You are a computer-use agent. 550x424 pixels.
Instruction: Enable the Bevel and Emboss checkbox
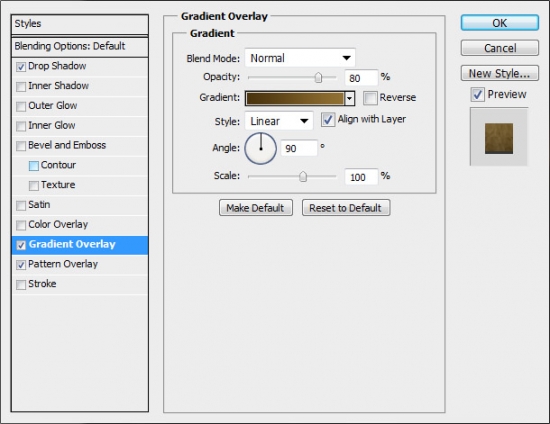[21, 146]
